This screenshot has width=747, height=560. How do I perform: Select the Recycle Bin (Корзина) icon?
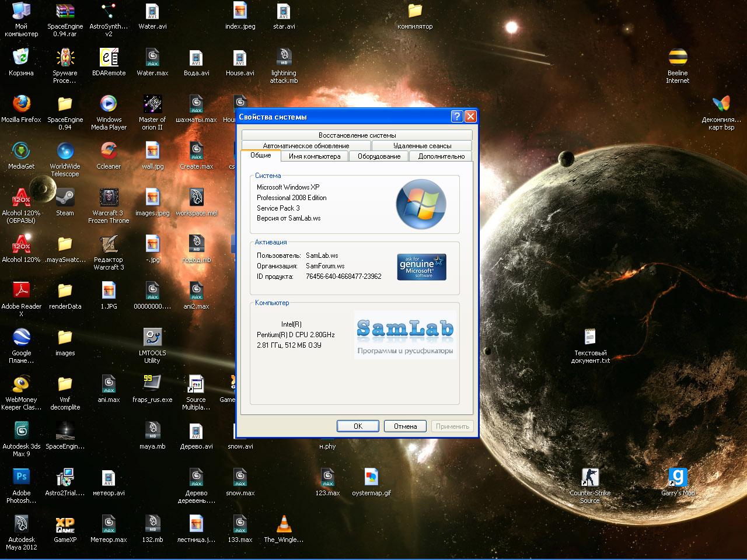click(21, 57)
